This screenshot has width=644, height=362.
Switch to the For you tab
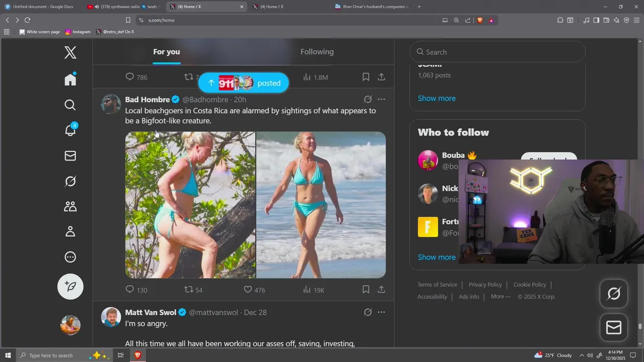pyautogui.click(x=167, y=52)
